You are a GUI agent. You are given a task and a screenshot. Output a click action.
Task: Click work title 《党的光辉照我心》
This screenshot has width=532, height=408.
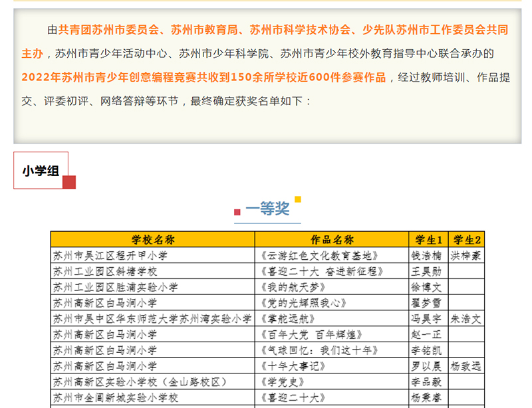[x=303, y=303]
